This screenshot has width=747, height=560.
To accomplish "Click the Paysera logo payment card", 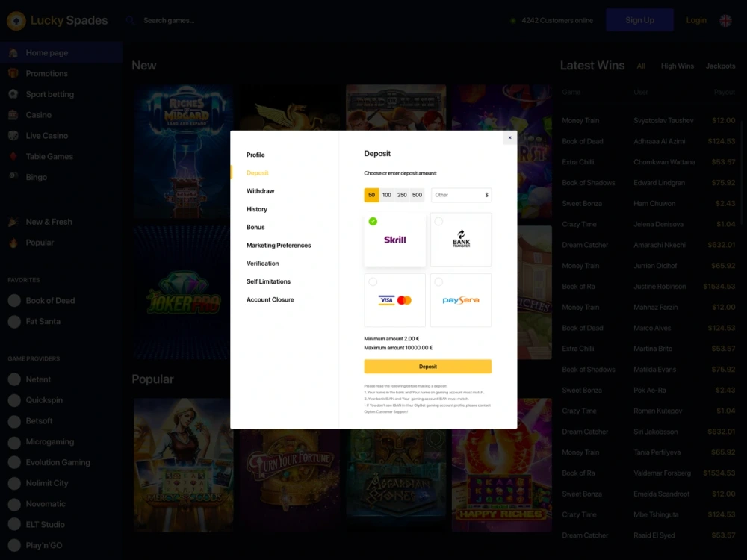I will click(461, 300).
